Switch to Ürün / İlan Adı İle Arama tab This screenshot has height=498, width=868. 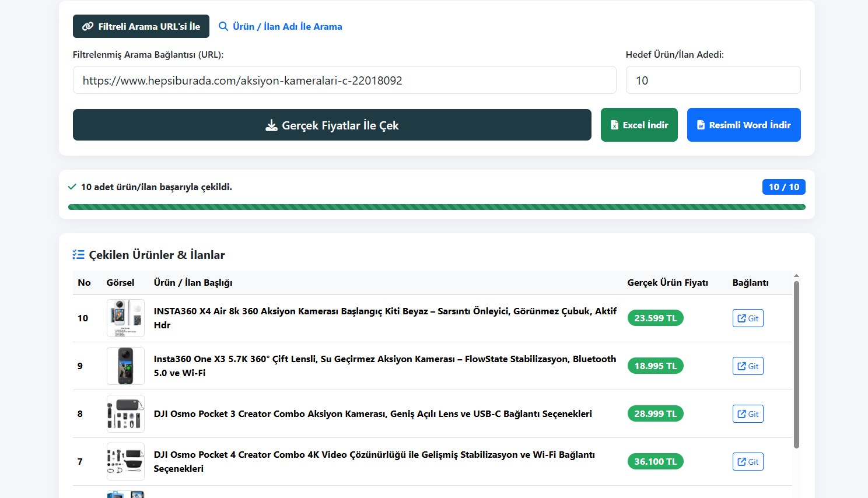coord(281,26)
